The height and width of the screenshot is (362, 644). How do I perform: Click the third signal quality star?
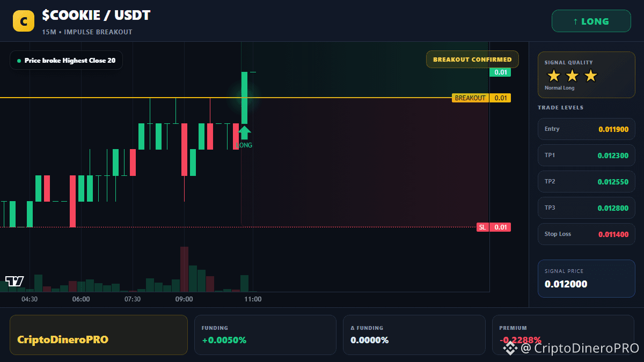click(x=590, y=76)
